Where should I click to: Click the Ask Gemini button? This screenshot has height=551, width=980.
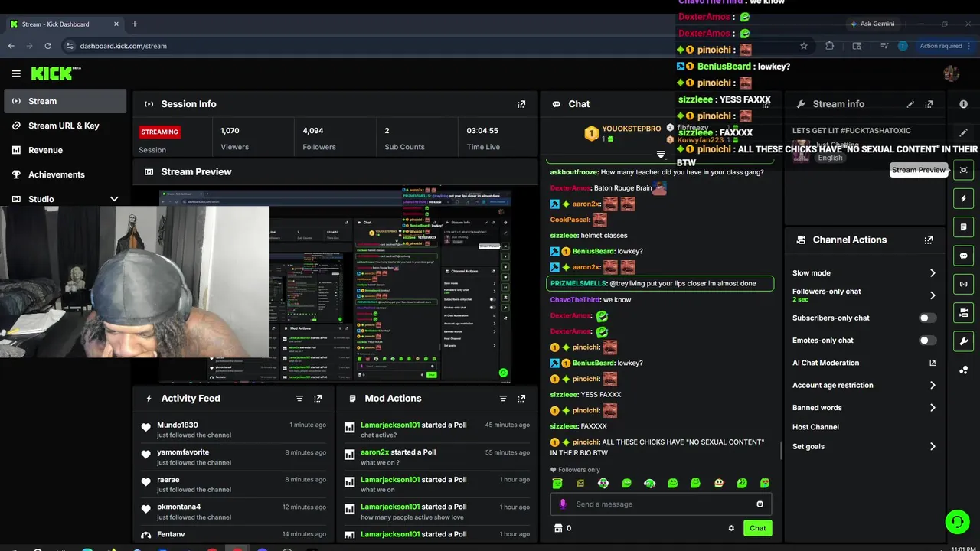tap(872, 24)
